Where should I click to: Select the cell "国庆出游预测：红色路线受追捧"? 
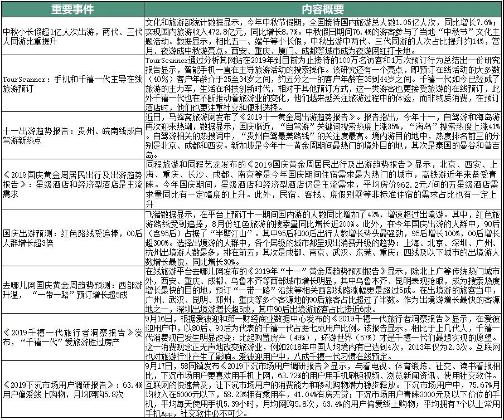(x=72, y=238)
